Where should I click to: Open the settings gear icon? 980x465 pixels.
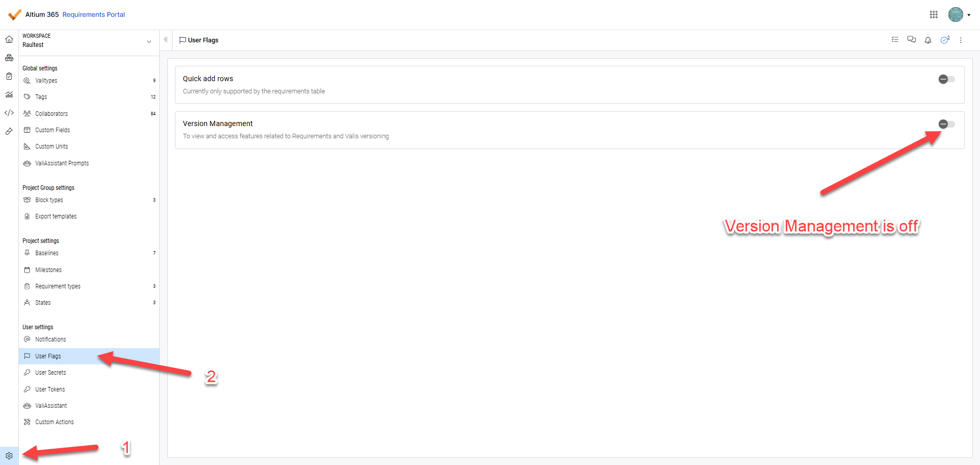pos(9,456)
